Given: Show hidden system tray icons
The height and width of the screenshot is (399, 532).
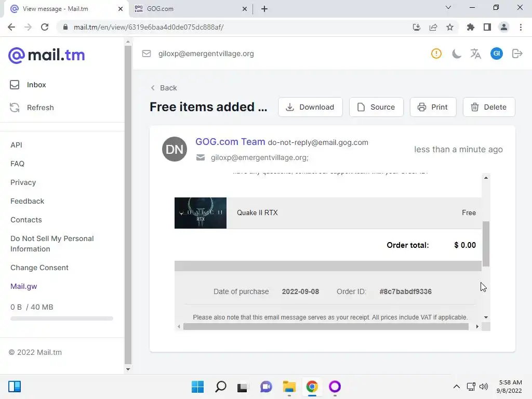Looking at the screenshot, I should click(x=457, y=387).
